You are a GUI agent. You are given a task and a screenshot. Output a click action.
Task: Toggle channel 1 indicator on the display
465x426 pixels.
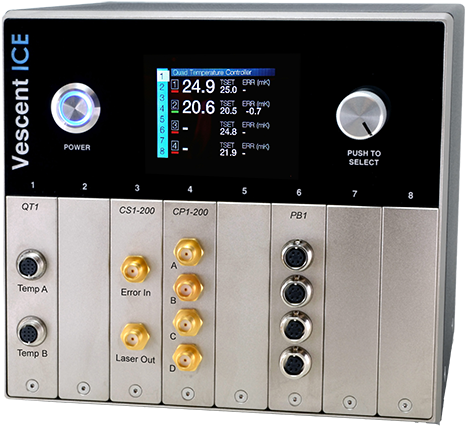point(175,86)
